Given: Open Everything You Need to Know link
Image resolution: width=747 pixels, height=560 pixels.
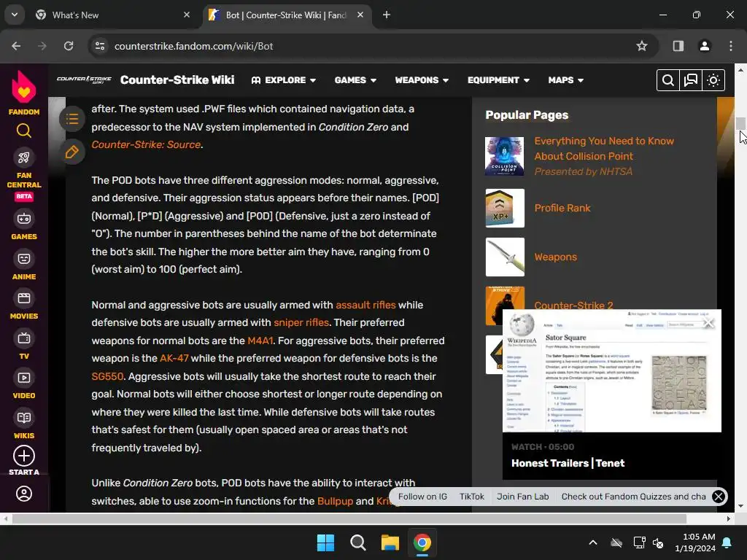Looking at the screenshot, I should (x=604, y=149).
